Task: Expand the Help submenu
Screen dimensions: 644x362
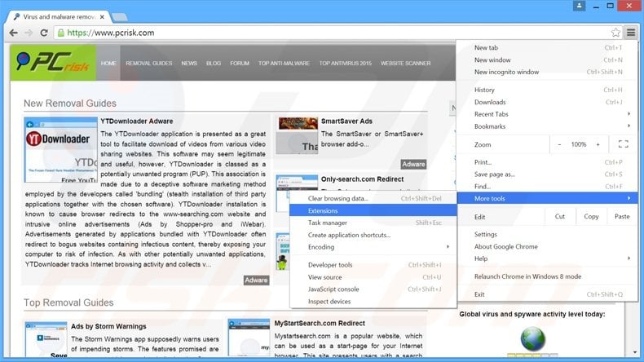Action: click(x=548, y=259)
